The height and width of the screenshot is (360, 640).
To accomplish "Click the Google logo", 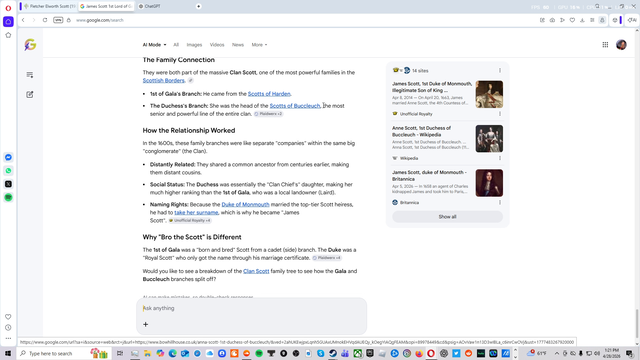I will [30, 44].
